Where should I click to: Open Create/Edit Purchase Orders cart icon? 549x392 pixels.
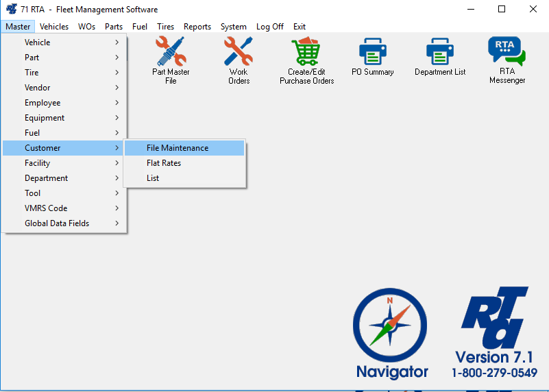coord(306,52)
